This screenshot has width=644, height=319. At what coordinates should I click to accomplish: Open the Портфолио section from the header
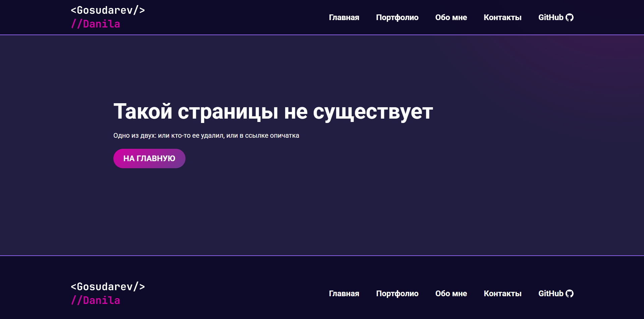(398, 17)
